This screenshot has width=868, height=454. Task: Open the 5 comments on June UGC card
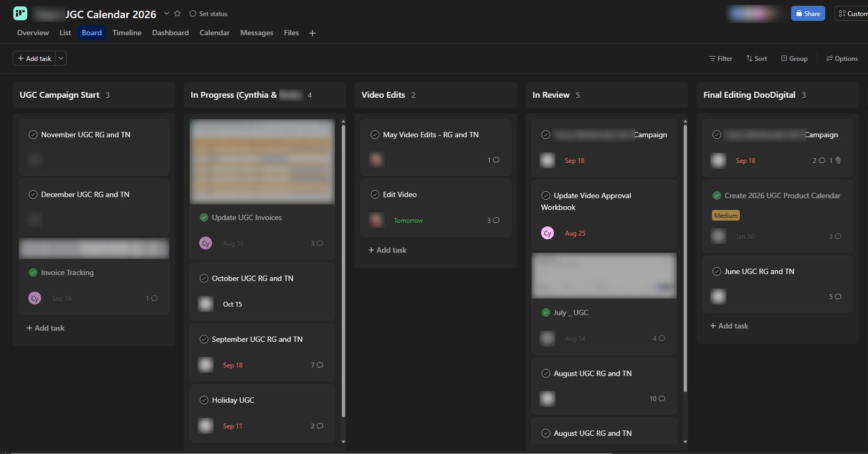coord(835,296)
